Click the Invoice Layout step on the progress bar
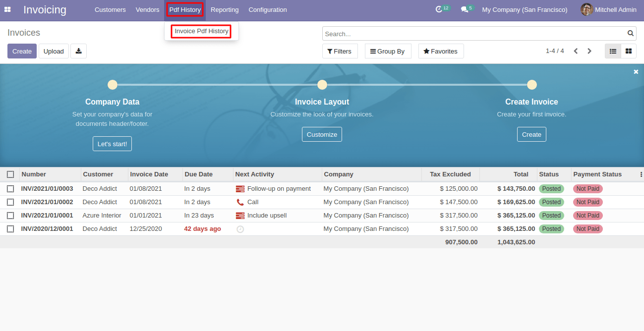 [x=322, y=84]
